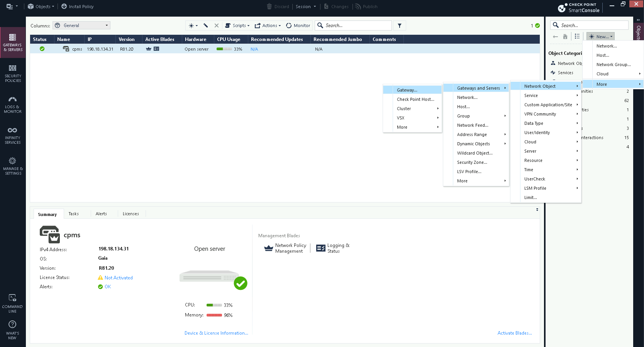Image resolution: width=644 pixels, height=347 pixels.
Task: Click Install Policy button
Action: [77, 7]
